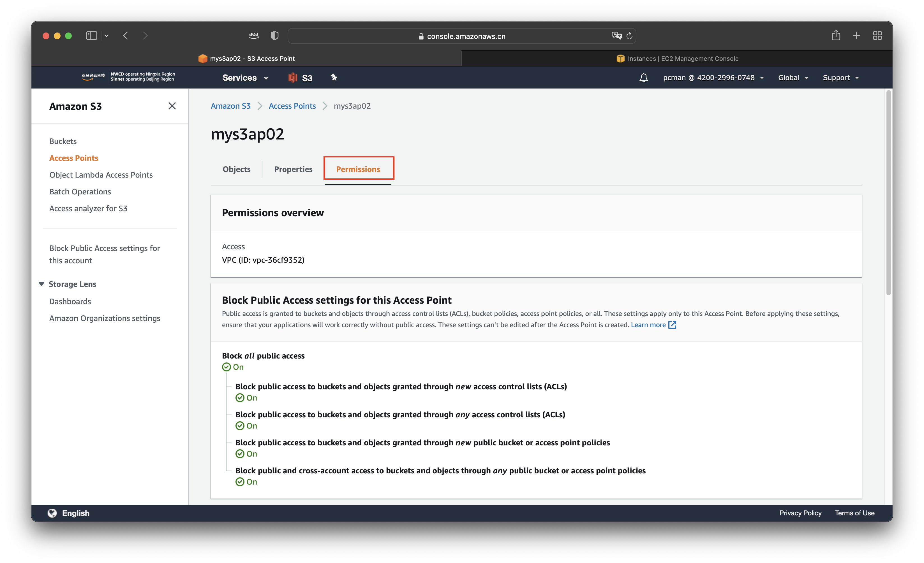Open the privacy shield icon in toolbar
The image size is (924, 563).
[x=274, y=36]
